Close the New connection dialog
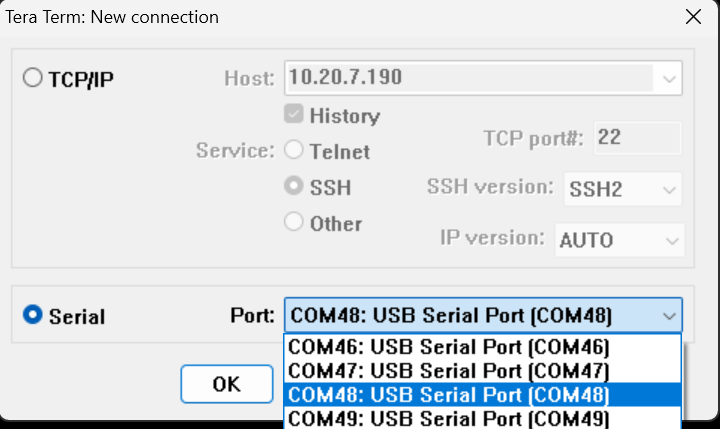Image resolution: width=720 pixels, height=429 pixels. point(692,17)
